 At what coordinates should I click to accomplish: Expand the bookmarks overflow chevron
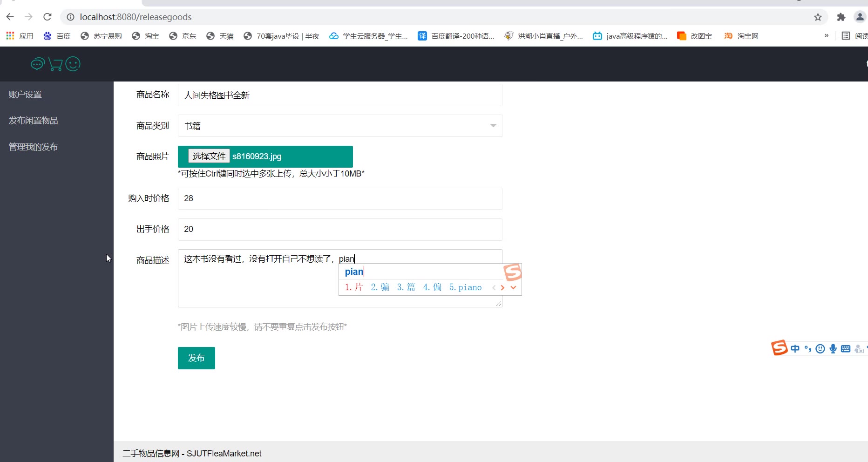pos(827,35)
